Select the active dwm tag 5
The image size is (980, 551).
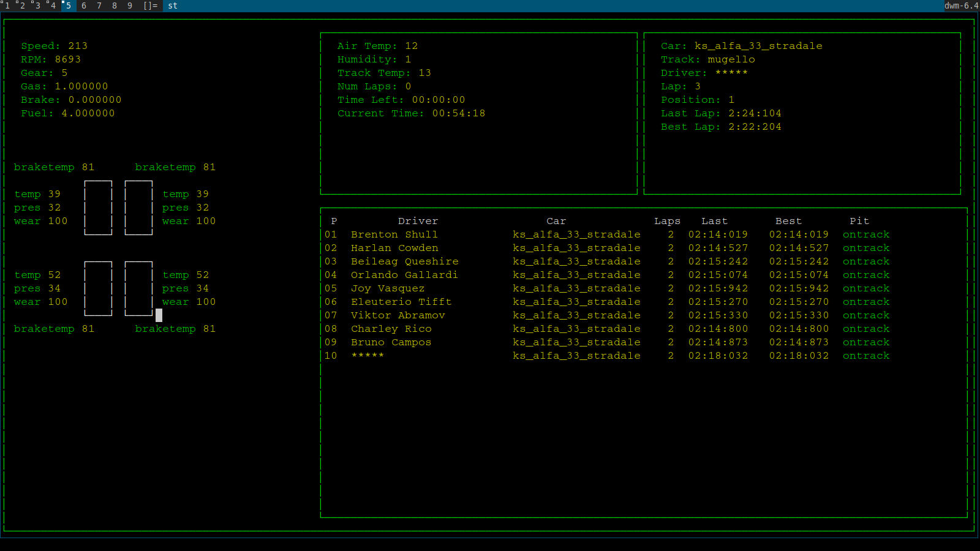coord(69,6)
